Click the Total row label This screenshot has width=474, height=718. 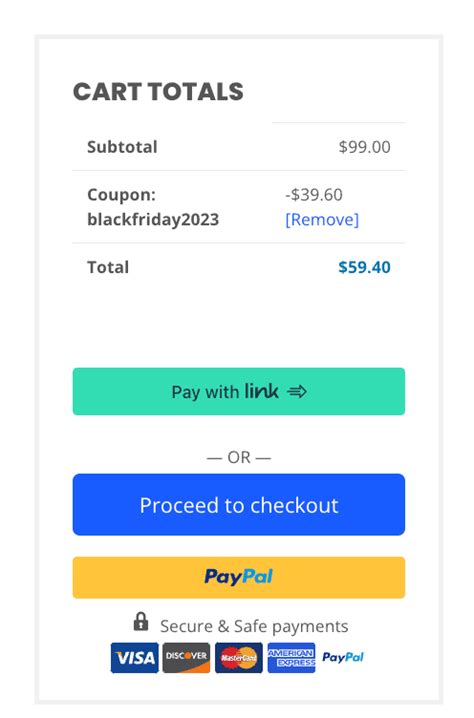click(108, 267)
